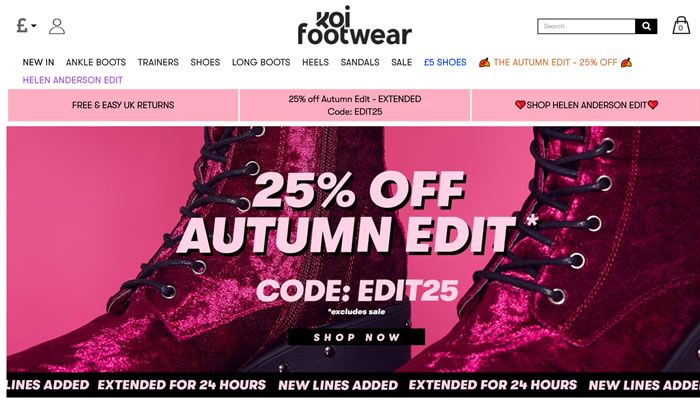Open the shopping bag cart icon

681,25
